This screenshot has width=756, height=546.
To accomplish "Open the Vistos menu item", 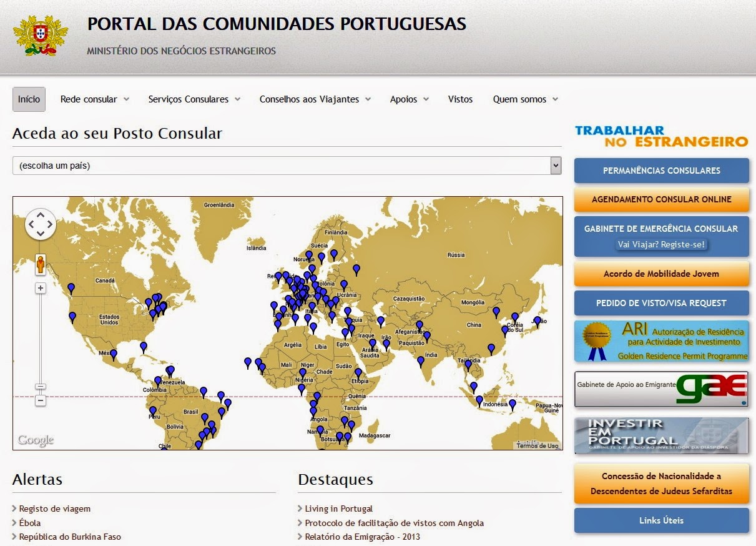I will click(x=460, y=99).
